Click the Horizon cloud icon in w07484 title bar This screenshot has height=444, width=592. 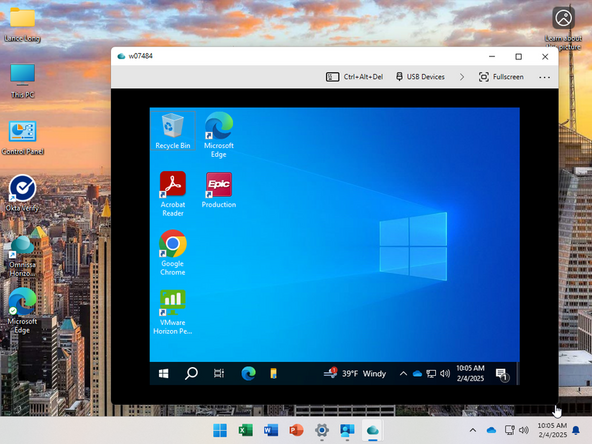click(121, 56)
